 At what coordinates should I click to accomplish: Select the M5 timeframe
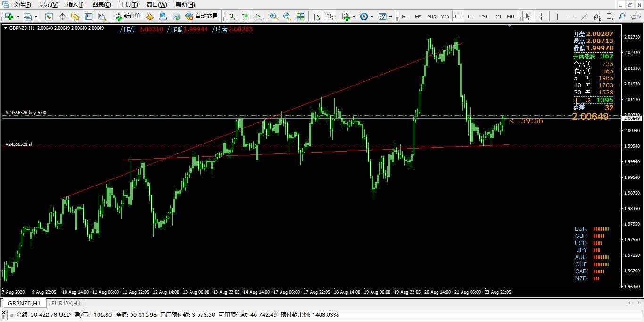[418, 17]
